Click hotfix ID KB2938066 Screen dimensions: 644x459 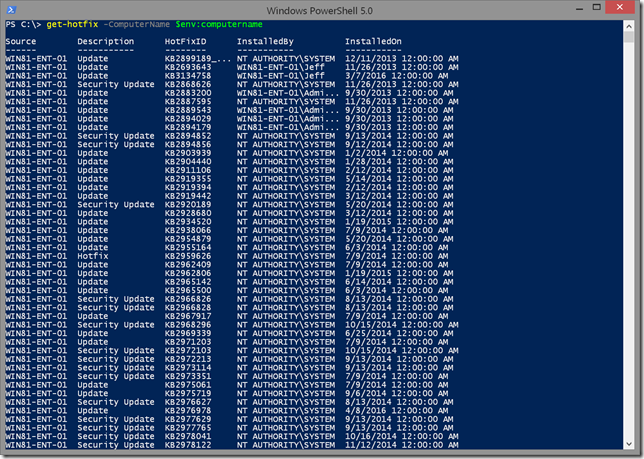(x=188, y=231)
